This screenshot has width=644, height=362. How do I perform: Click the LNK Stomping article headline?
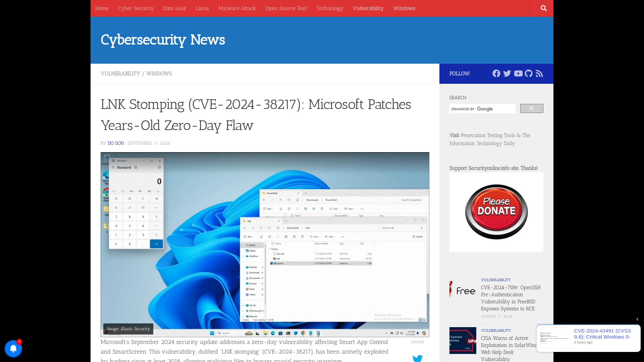(x=256, y=115)
